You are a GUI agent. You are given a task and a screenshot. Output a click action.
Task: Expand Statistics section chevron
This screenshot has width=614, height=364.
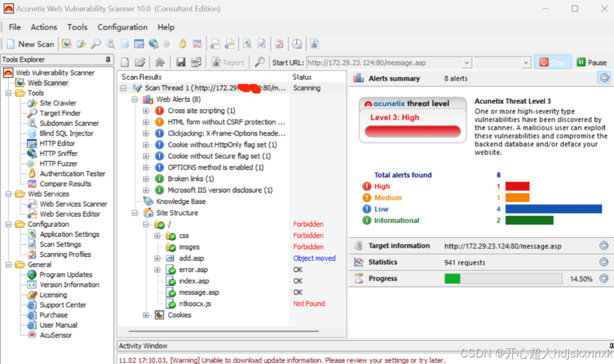tap(604, 262)
